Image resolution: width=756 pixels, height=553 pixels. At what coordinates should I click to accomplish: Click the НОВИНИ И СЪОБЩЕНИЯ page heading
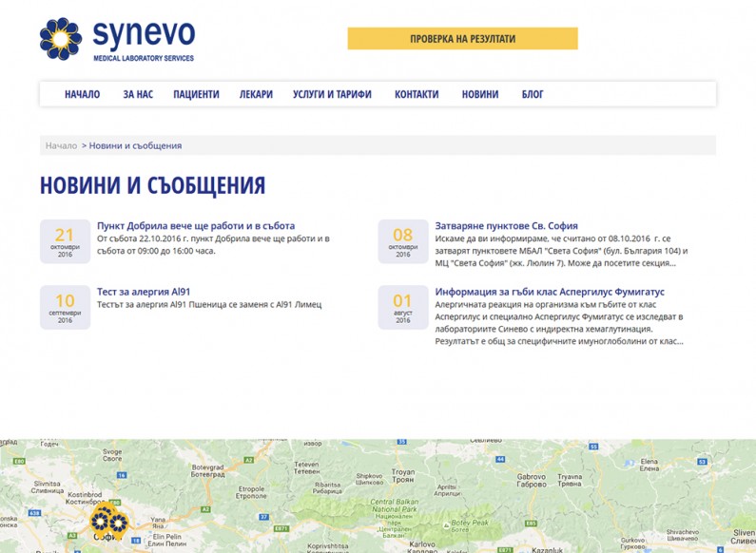pos(152,185)
